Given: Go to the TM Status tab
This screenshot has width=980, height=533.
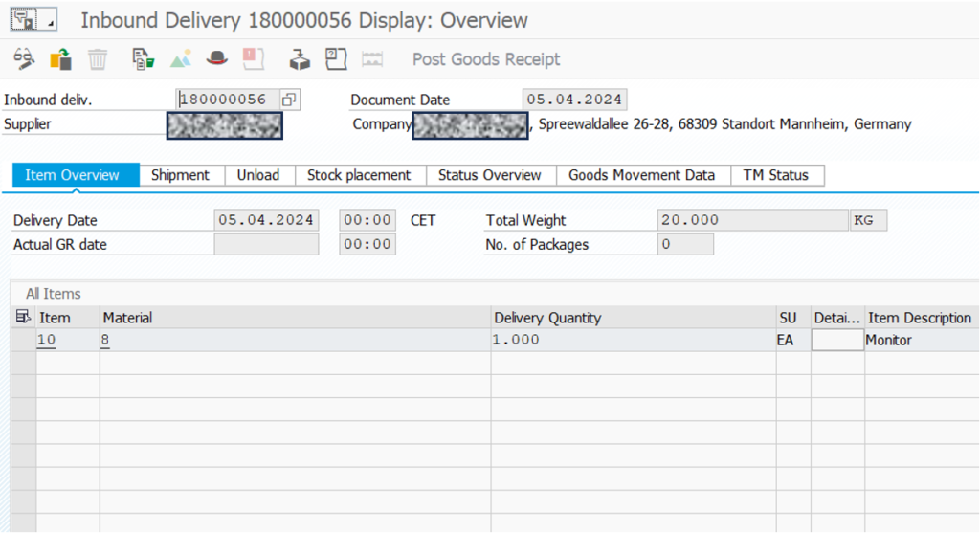Looking at the screenshot, I should pyautogui.click(x=775, y=175).
